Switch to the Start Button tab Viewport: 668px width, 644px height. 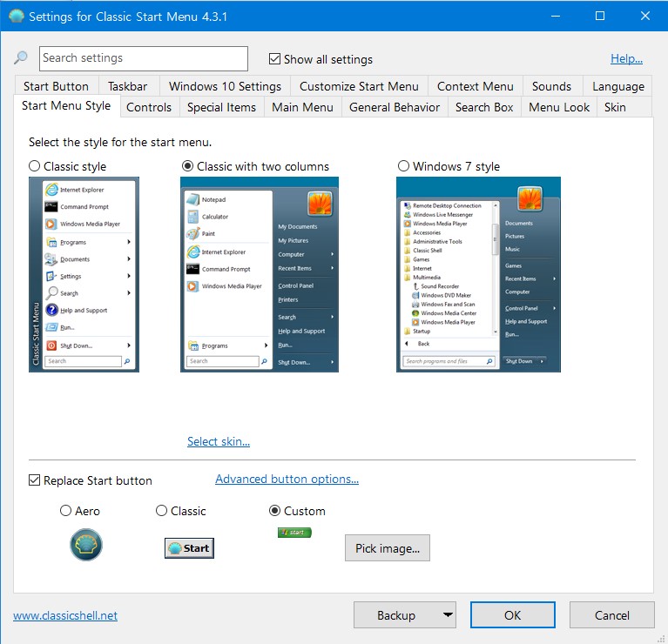[57, 86]
